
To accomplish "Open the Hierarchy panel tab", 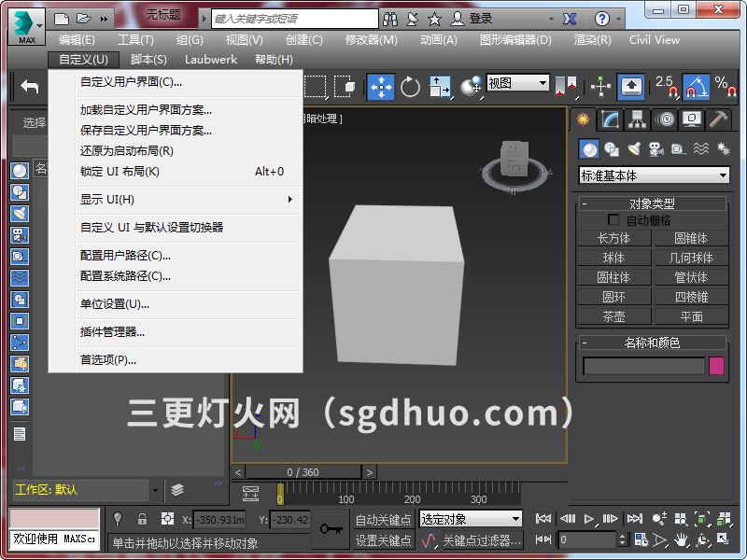I will tap(637, 119).
